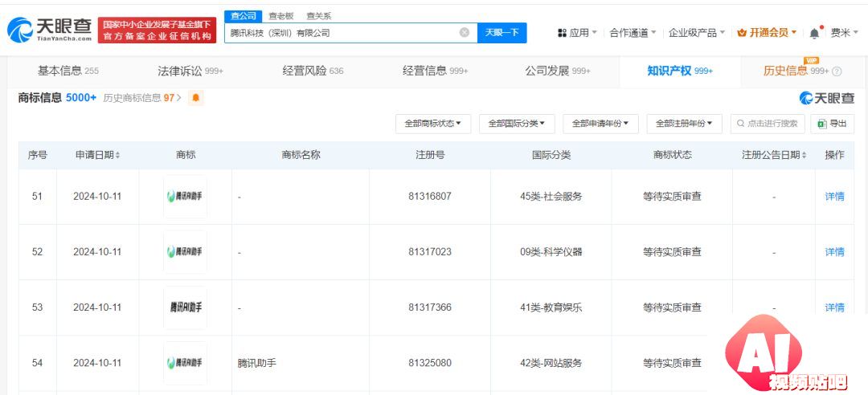Click the 09类-科学仪器 cell
The image size is (868, 395).
pos(551,252)
